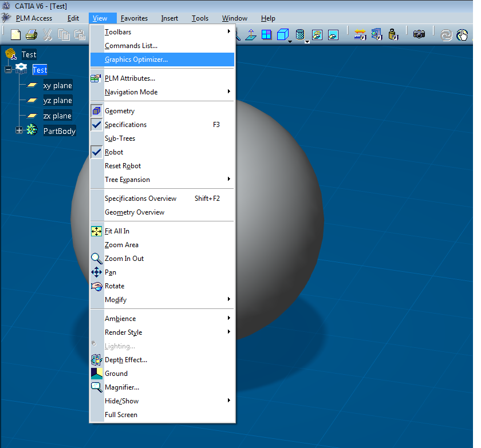This screenshot has height=448, width=481.
Task: Open the Render Style submenu
Action: [162, 332]
